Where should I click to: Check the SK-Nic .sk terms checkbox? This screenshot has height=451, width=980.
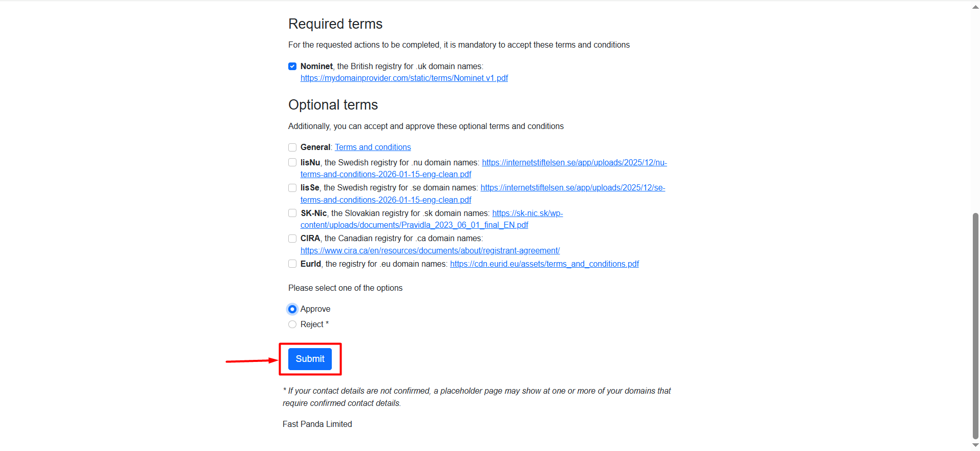tap(292, 213)
